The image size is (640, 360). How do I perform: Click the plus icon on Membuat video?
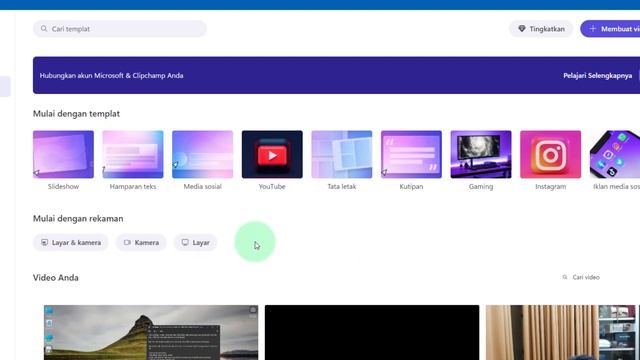[x=593, y=29]
